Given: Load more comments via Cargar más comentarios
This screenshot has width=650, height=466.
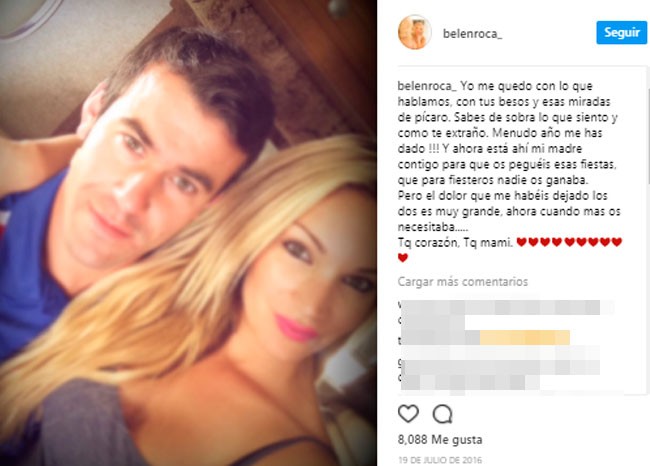Looking at the screenshot, I should coord(463,282).
